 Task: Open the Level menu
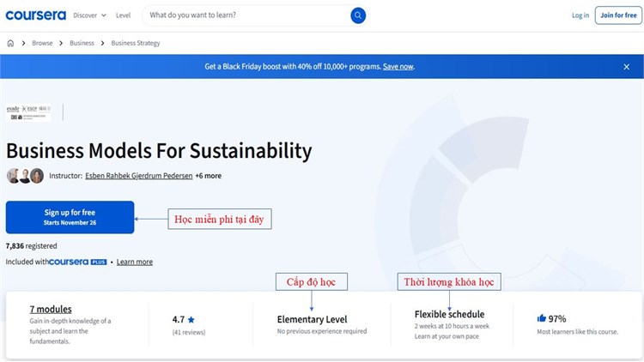pyautogui.click(x=123, y=15)
